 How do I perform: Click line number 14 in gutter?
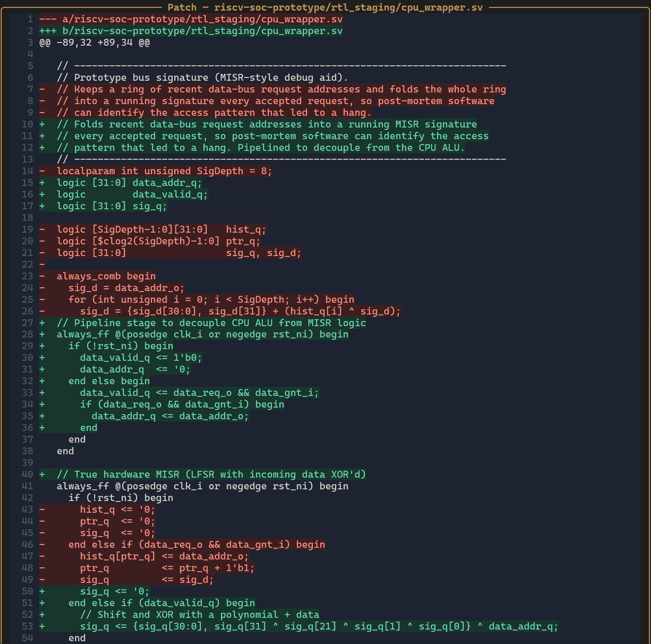pos(27,171)
